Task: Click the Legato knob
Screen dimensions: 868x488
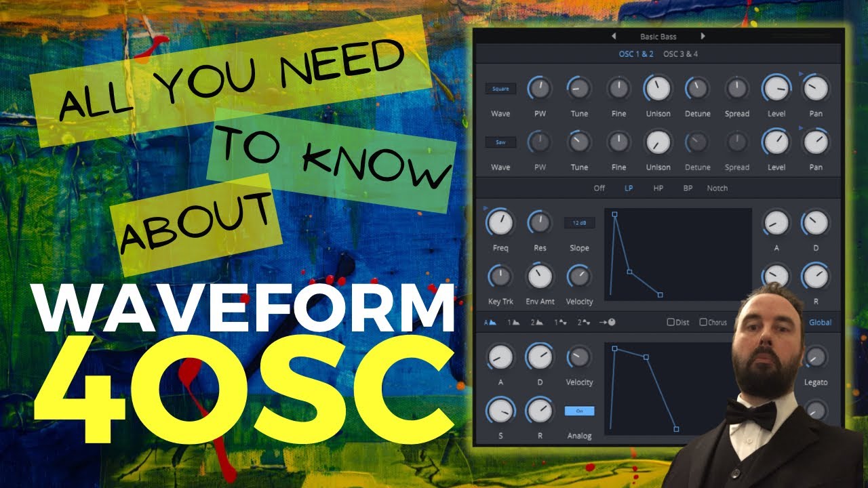Action: click(816, 357)
